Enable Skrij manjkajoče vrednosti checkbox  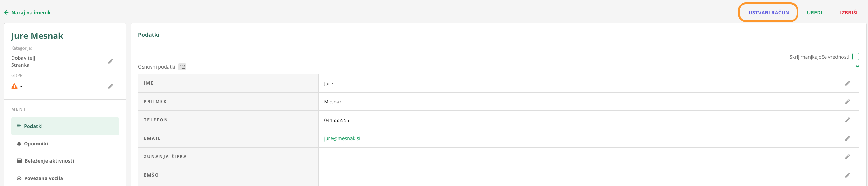pos(856,57)
